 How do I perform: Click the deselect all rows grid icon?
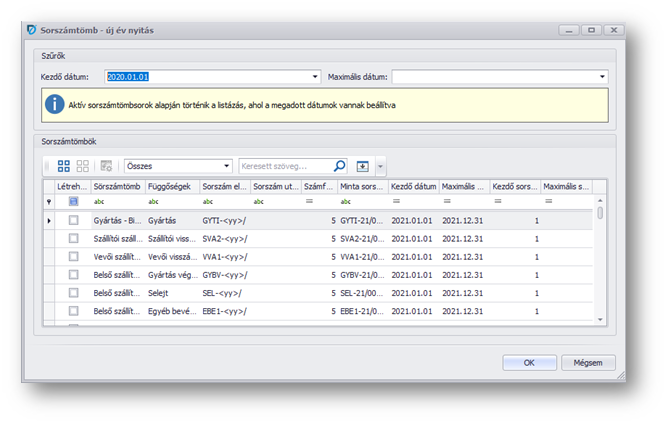[x=82, y=166]
